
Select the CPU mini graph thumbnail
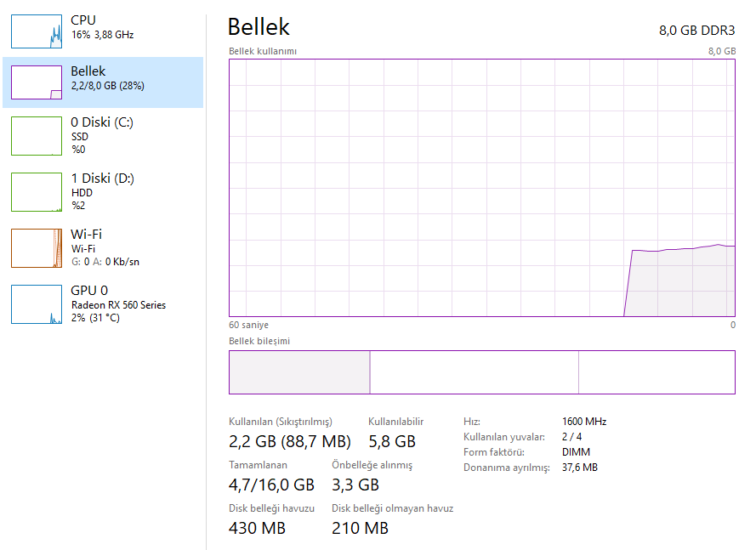(x=37, y=31)
